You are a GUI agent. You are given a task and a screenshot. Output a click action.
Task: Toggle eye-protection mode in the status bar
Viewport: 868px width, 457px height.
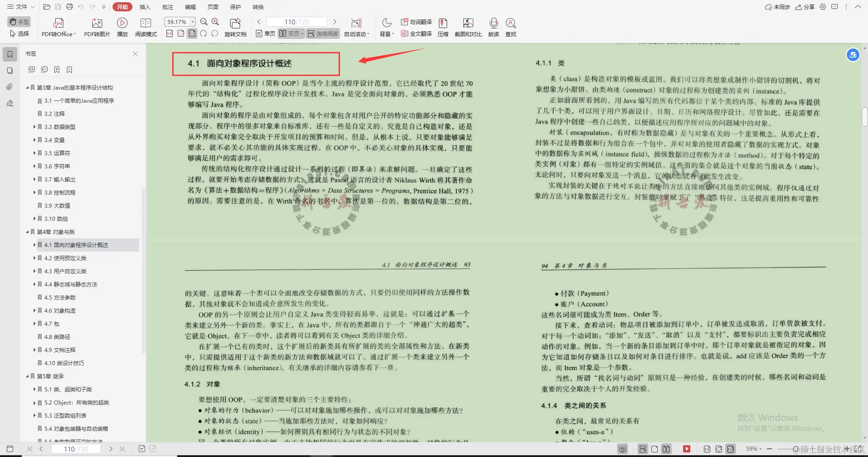[x=622, y=449]
